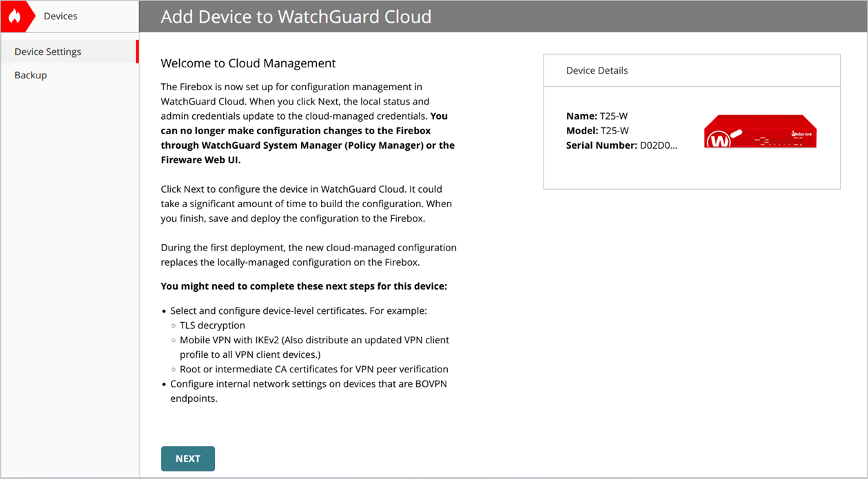
Task: Select the Firebox T25-W product image
Action: click(760, 131)
